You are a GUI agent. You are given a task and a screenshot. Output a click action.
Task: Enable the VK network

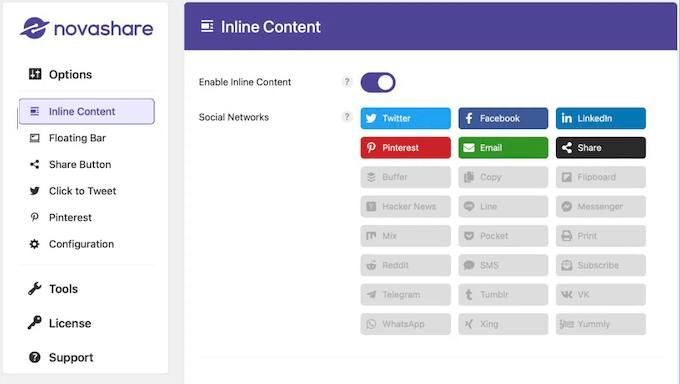pyautogui.click(x=601, y=295)
